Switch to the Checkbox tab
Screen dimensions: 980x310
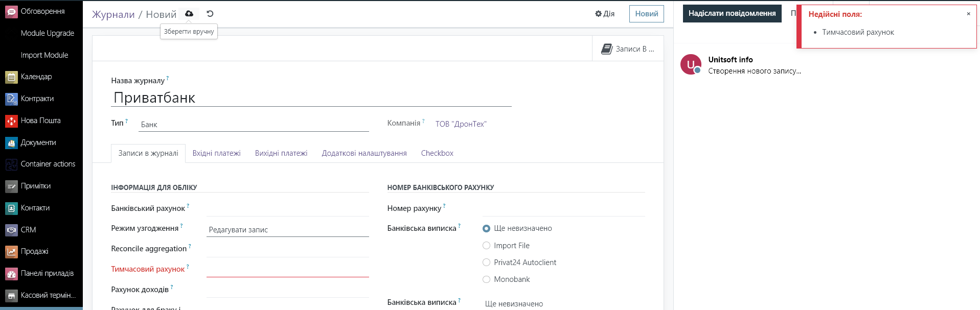pos(437,153)
